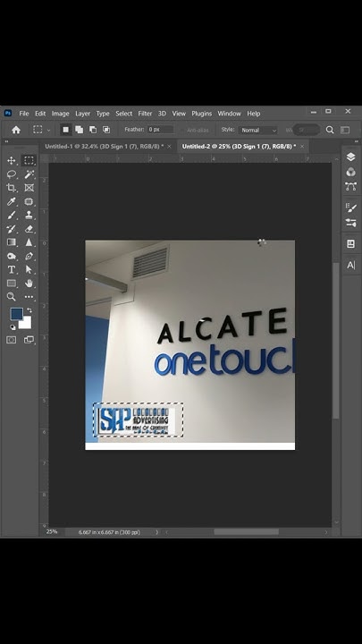Open the Style dropdown set to Normal
The width and height of the screenshot is (362, 644).
point(258,131)
